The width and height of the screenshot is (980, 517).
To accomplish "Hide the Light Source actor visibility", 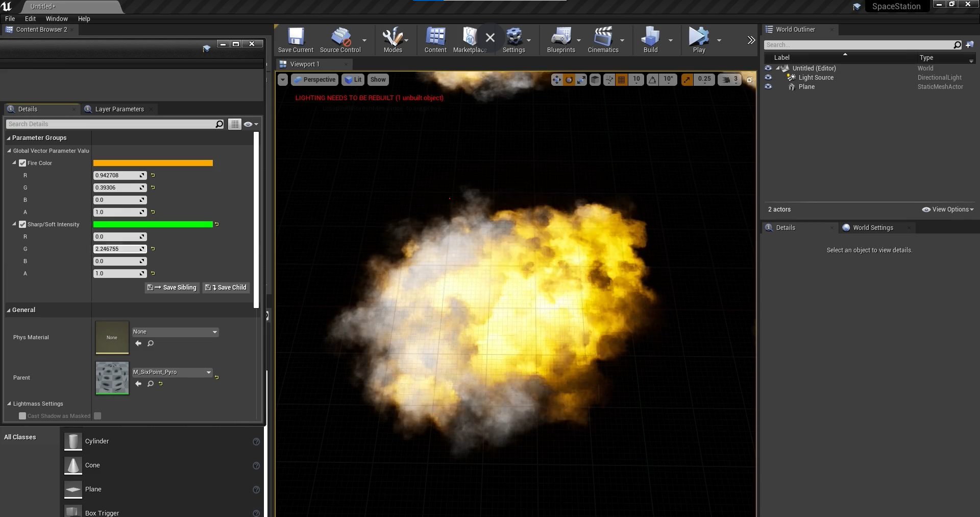I will (768, 78).
